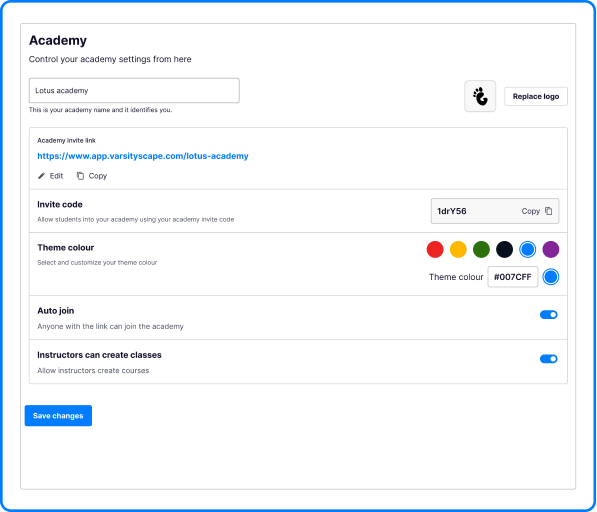597x512 pixels.
Task: Select the black theme colour swatch
Action: tap(504, 250)
